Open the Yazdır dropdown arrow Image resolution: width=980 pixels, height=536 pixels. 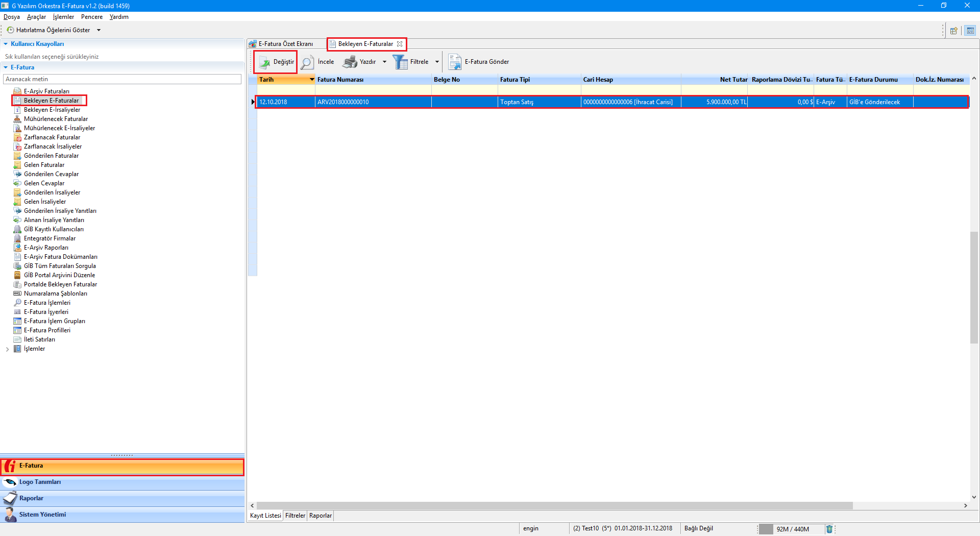(384, 62)
